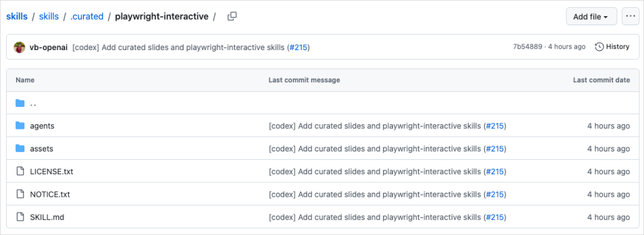Open the vb-openai user profile link
This screenshot has width=644, height=235.
(48, 47)
